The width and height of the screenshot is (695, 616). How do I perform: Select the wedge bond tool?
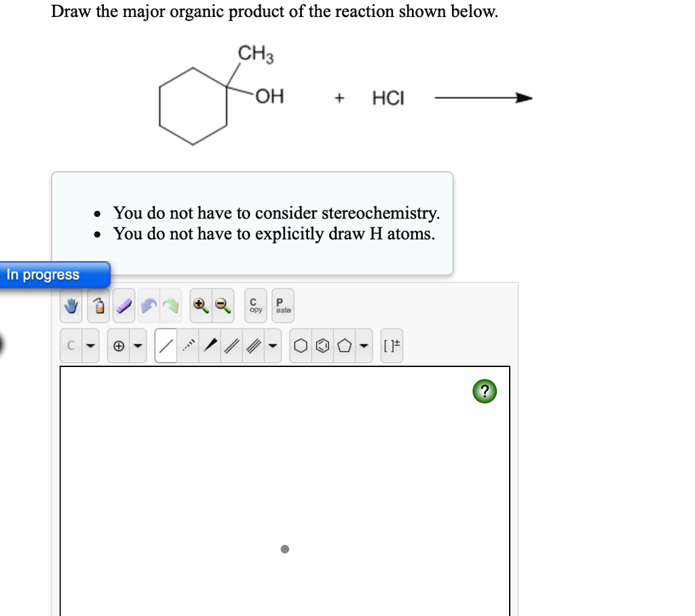tap(210, 345)
